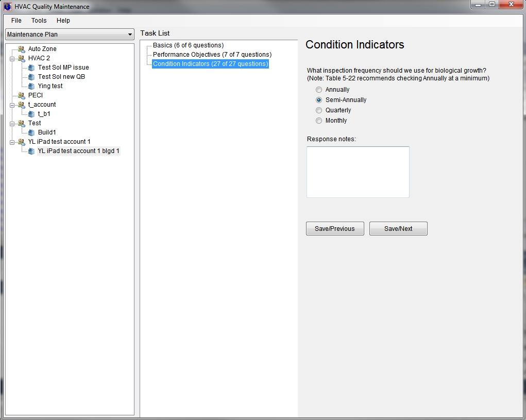Select the t_b1 building label

click(44, 114)
